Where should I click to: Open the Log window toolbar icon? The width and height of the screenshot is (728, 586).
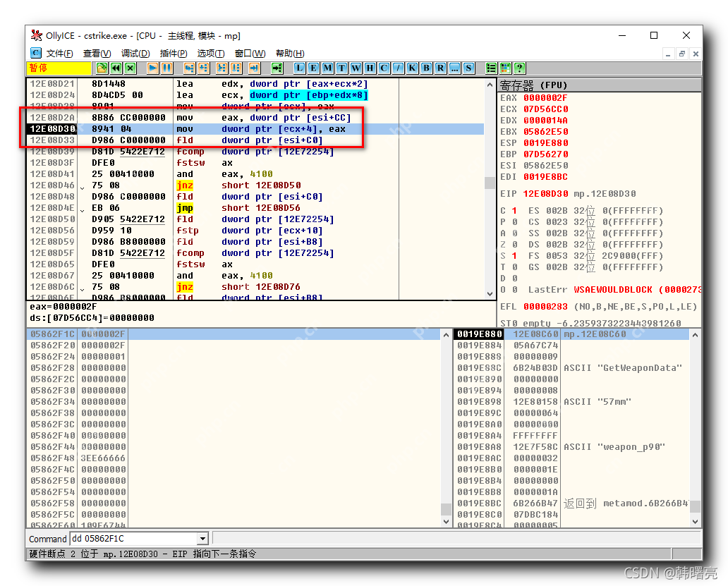pyautogui.click(x=299, y=68)
